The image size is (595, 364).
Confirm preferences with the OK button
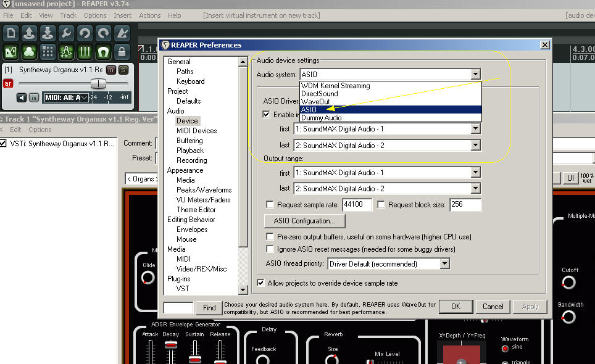(456, 307)
